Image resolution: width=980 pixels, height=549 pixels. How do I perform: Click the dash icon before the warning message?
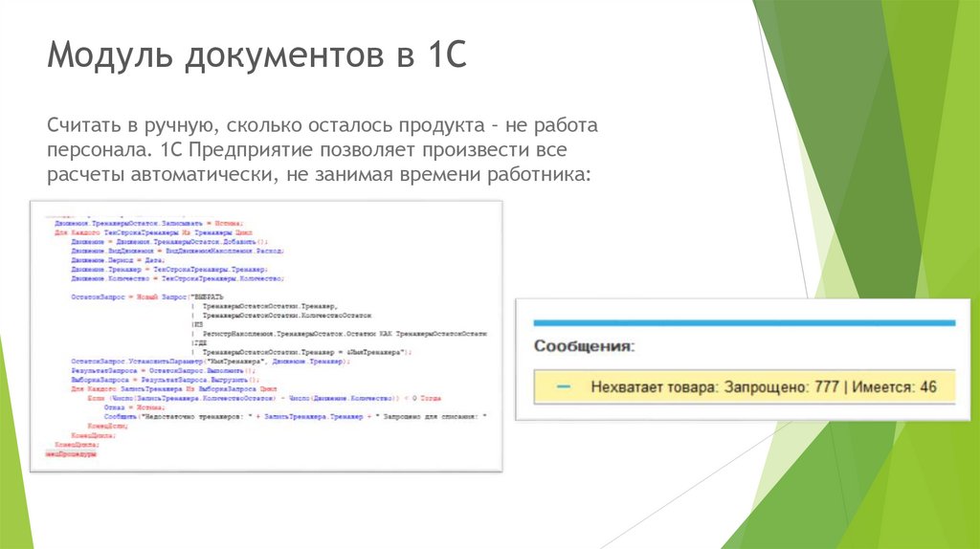pos(563,386)
